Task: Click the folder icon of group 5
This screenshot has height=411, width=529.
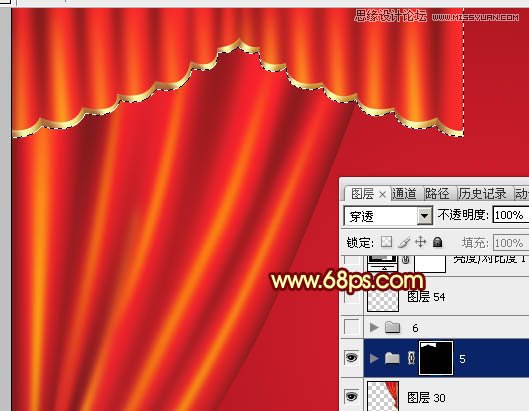Action: 392,358
